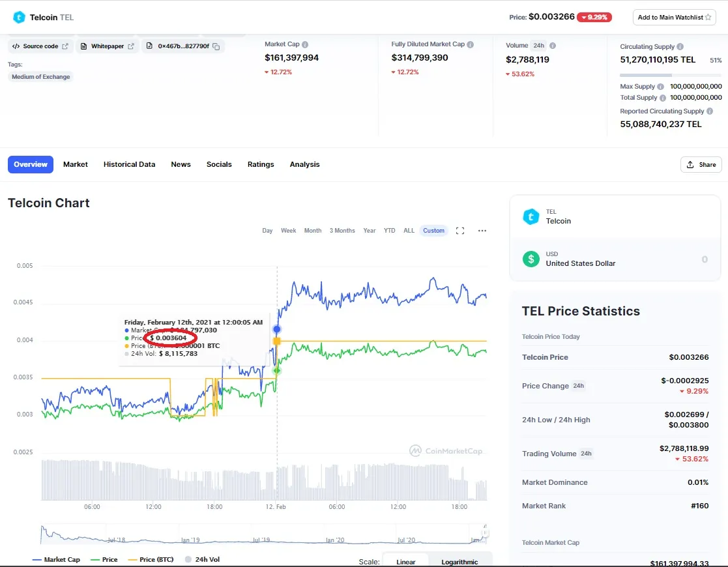Click the '55,088,740,237 TEL' reported supply
728x567 pixels.
(x=661, y=124)
